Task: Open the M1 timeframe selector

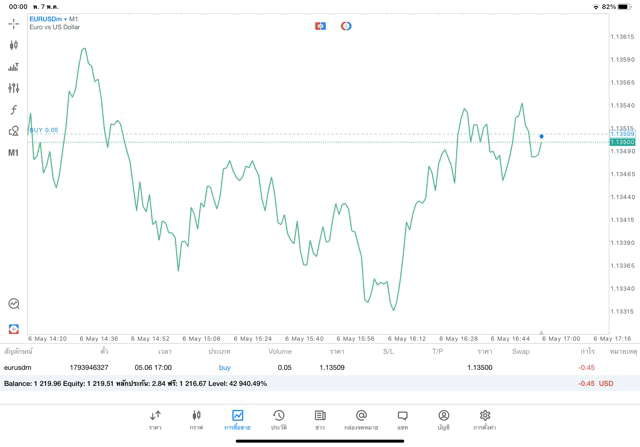Action: (x=14, y=153)
